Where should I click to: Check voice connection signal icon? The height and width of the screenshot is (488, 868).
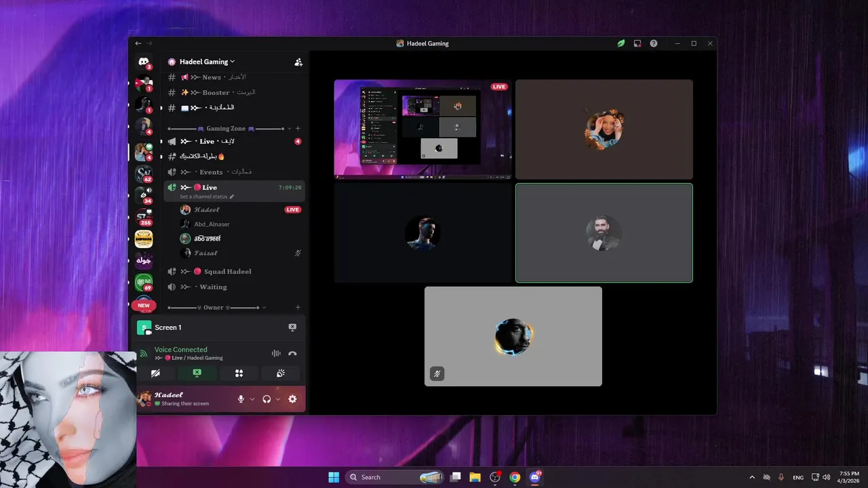pyautogui.click(x=144, y=353)
